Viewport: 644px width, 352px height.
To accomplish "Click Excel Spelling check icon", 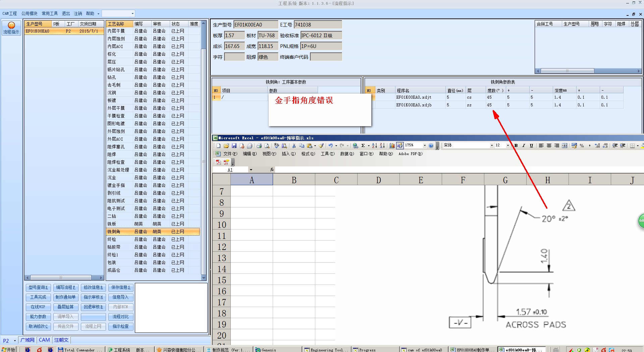I will (x=276, y=146).
